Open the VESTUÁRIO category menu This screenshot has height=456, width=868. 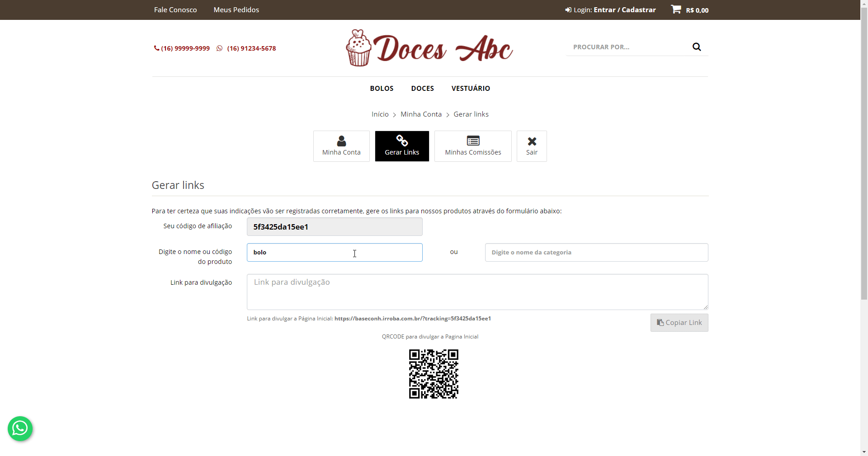pyautogui.click(x=471, y=88)
